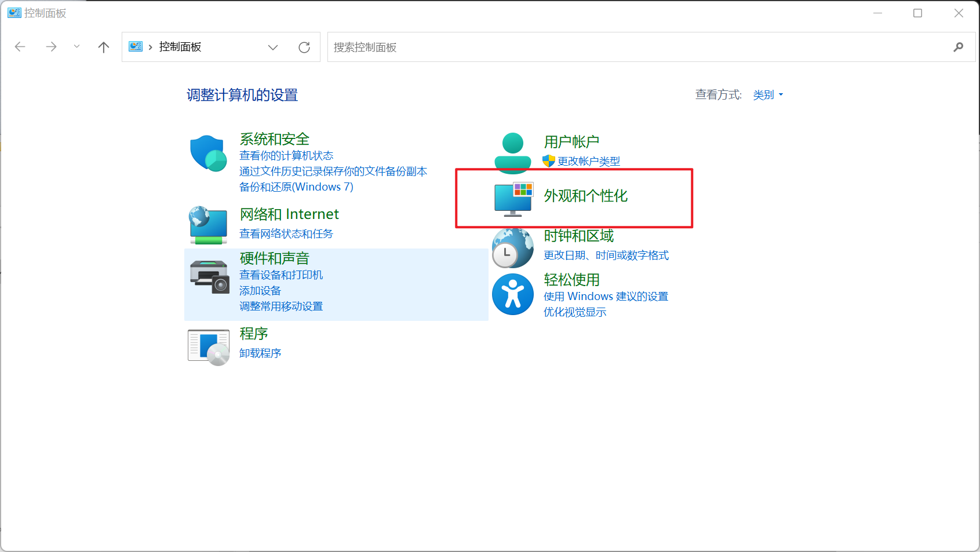Click the UAC shield next to 更改帐户类型
The width and height of the screenshot is (980, 552).
pyautogui.click(x=548, y=162)
